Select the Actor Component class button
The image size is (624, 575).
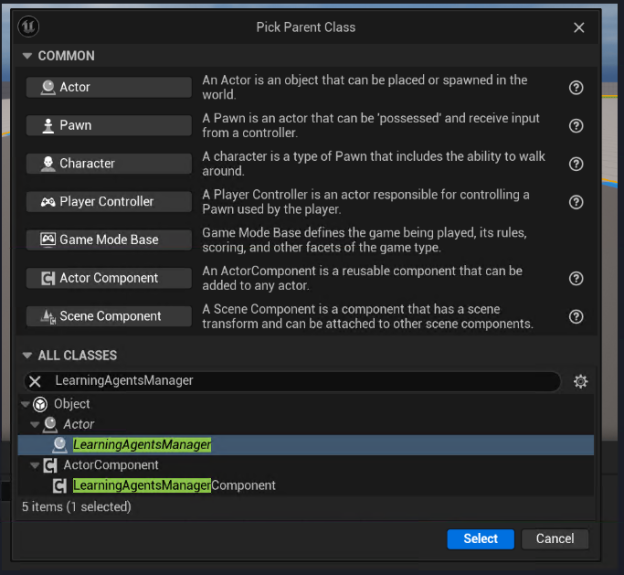[x=109, y=278]
